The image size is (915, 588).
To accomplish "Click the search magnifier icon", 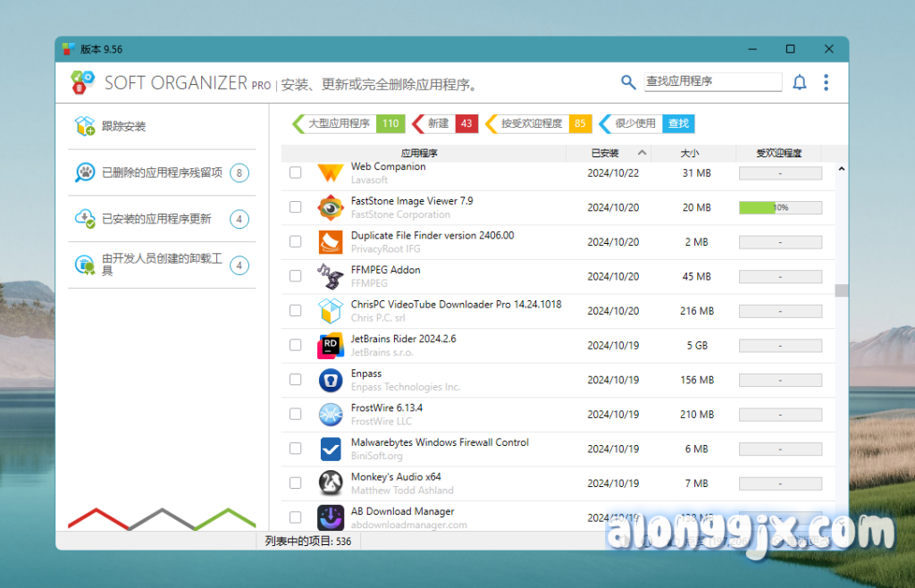I will coord(628,82).
